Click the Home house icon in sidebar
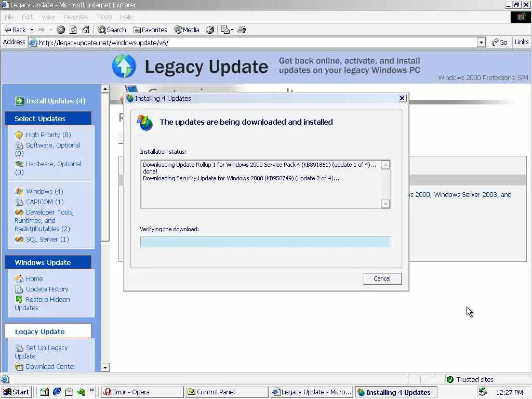Image resolution: width=532 pixels, height=399 pixels. (x=19, y=279)
